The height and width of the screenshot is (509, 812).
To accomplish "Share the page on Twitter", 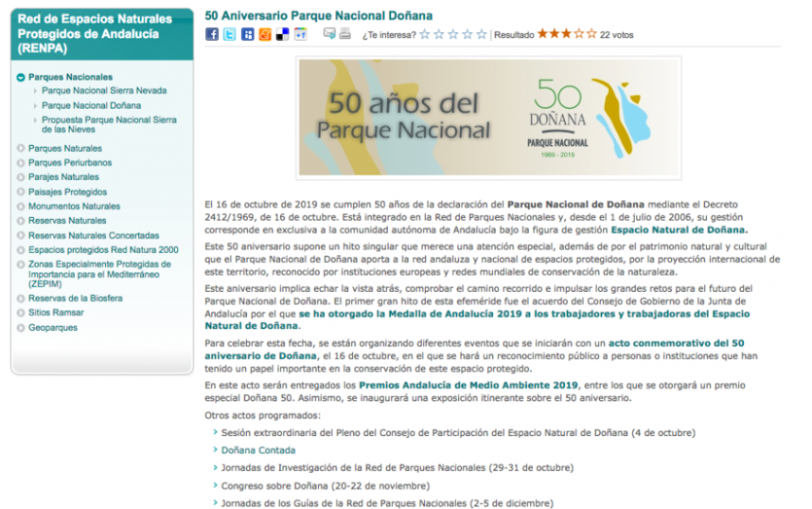I will [x=229, y=34].
